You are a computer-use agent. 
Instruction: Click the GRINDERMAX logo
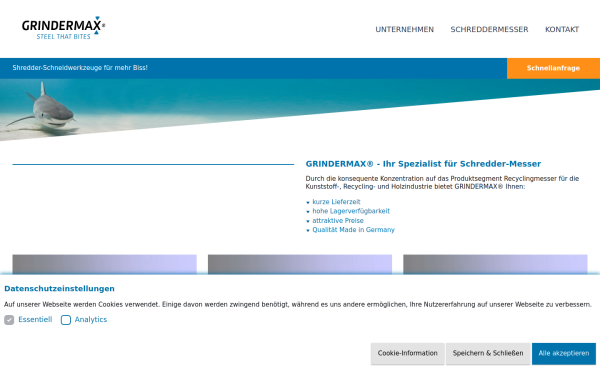pos(64,28)
